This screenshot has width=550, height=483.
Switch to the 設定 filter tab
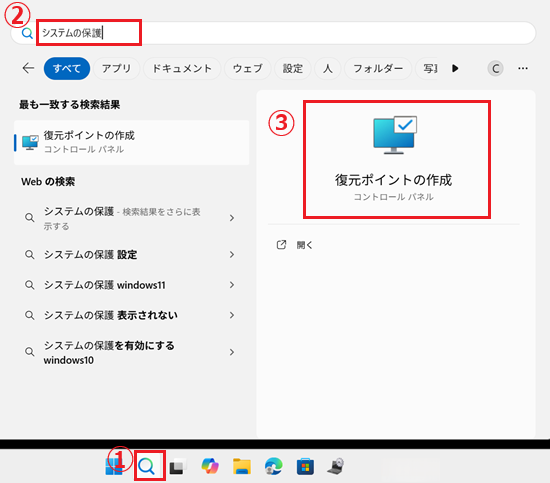(293, 68)
